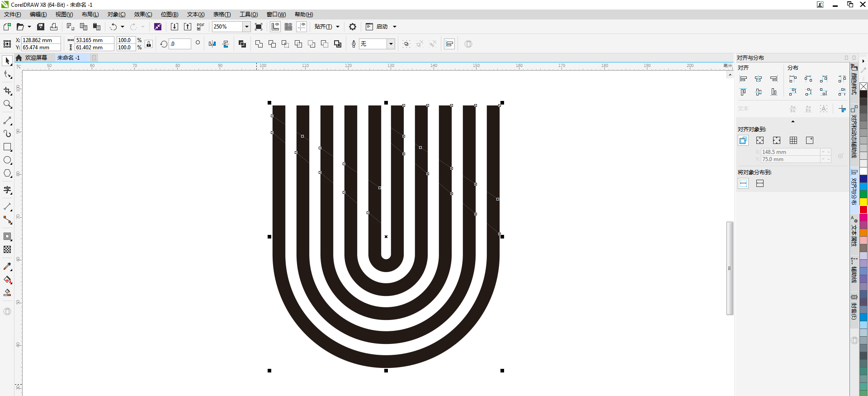Image resolution: width=868 pixels, height=396 pixels.
Task: Open the zoom level 250% dropdown
Action: tap(247, 27)
